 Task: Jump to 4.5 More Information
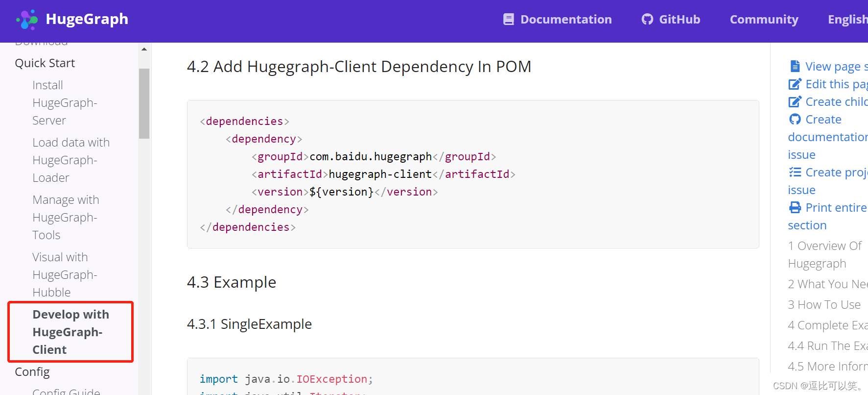pos(827,366)
